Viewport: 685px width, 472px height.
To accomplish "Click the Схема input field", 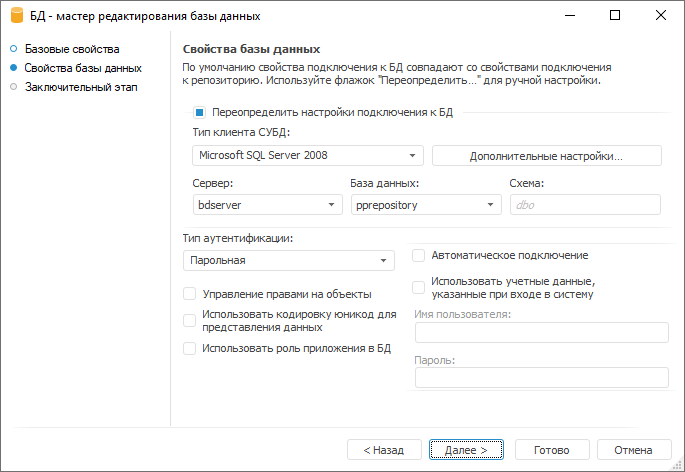I will point(585,205).
